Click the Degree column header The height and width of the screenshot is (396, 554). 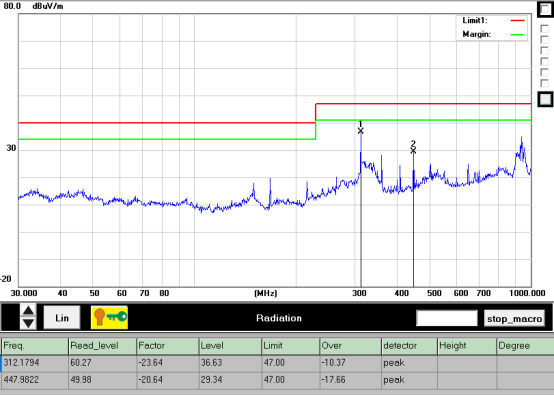click(525, 346)
